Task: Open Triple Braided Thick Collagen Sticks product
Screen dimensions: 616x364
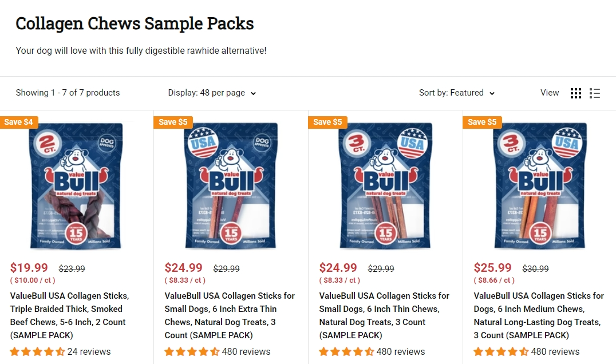Action: click(x=69, y=315)
